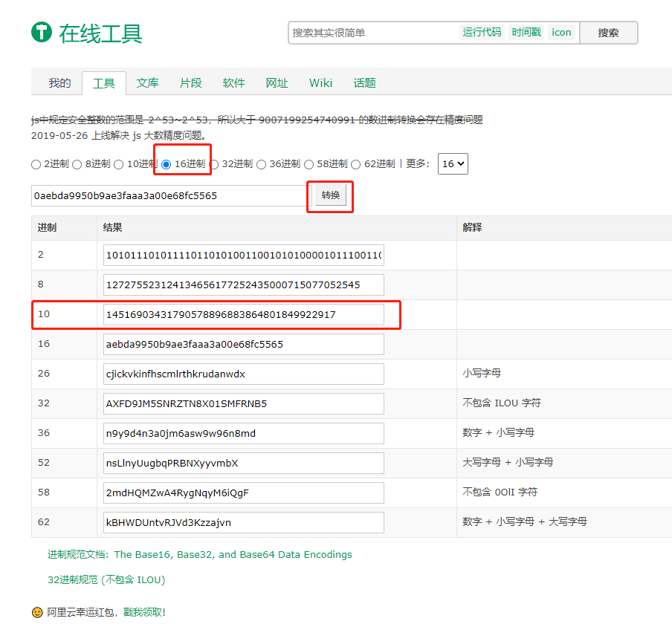The width and height of the screenshot is (672, 624).
Task: Select the 8进制 radio button
Action: [77, 164]
